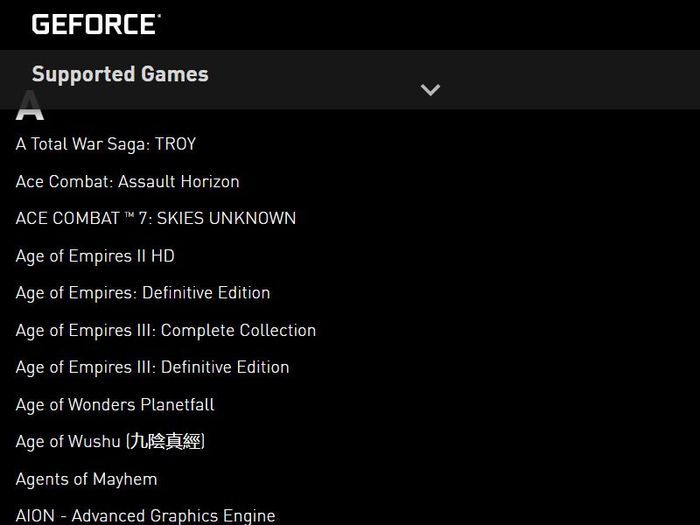This screenshot has width=700, height=525.
Task: Click the Supported Games title text
Action: (120, 74)
